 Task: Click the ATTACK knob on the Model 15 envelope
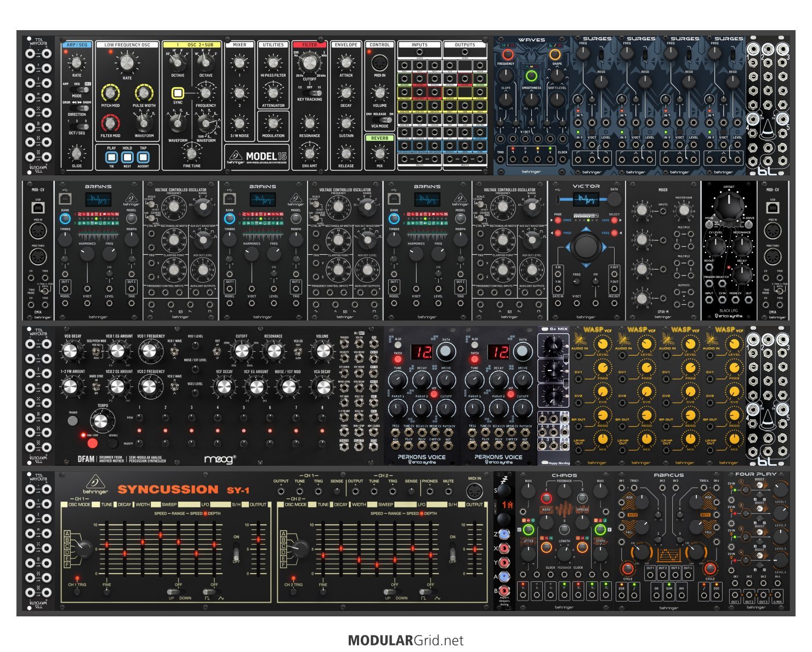pos(346,63)
